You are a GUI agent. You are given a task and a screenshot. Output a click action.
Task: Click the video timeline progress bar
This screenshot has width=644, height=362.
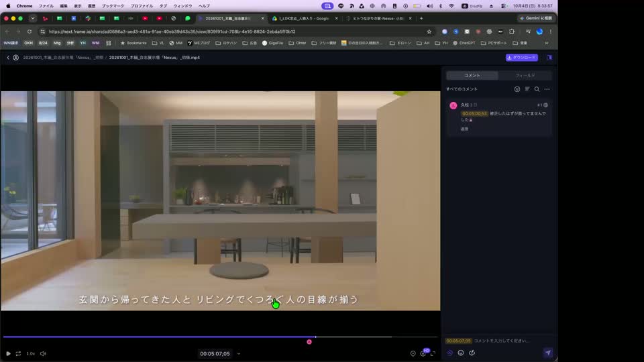tap(220, 337)
